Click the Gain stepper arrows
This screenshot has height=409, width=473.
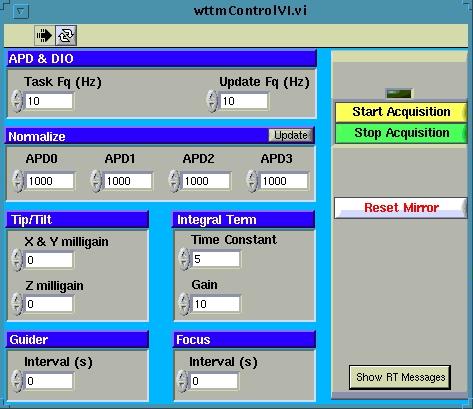pyautogui.click(x=184, y=304)
